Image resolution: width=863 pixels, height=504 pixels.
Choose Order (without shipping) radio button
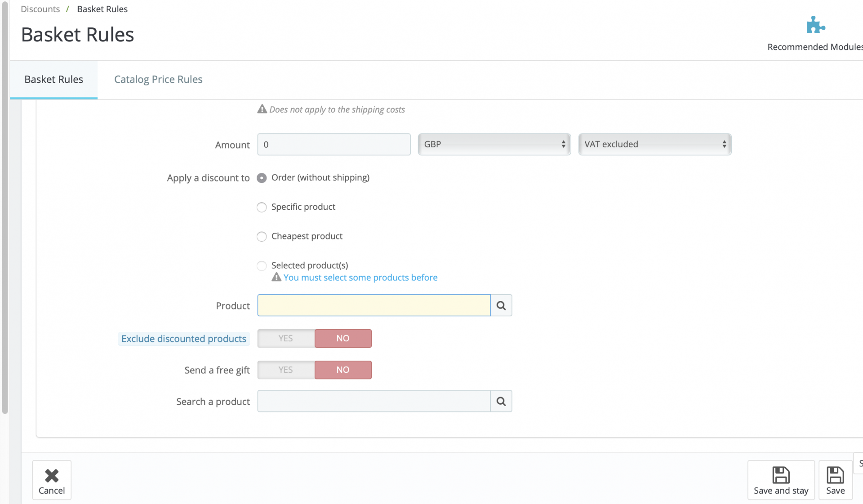tap(262, 178)
